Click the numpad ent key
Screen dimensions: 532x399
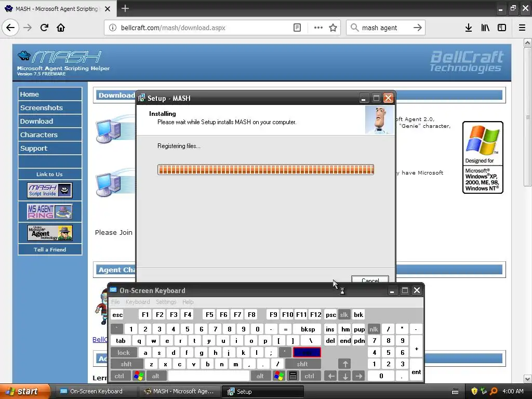416,370
